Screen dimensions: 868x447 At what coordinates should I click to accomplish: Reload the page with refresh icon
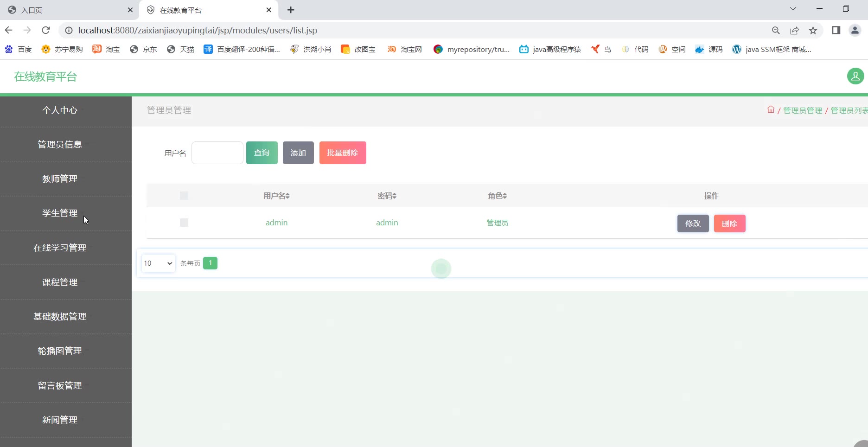pos(45,30)
